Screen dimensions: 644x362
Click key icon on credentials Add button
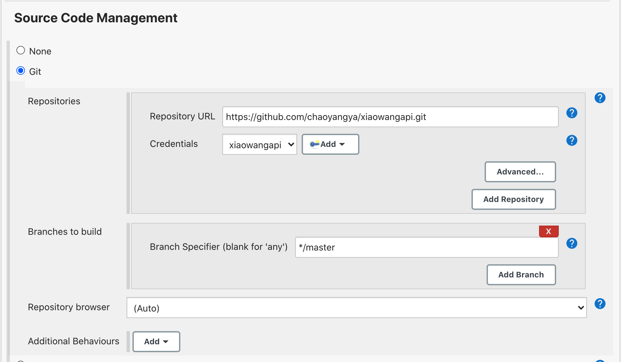point(314,144)
